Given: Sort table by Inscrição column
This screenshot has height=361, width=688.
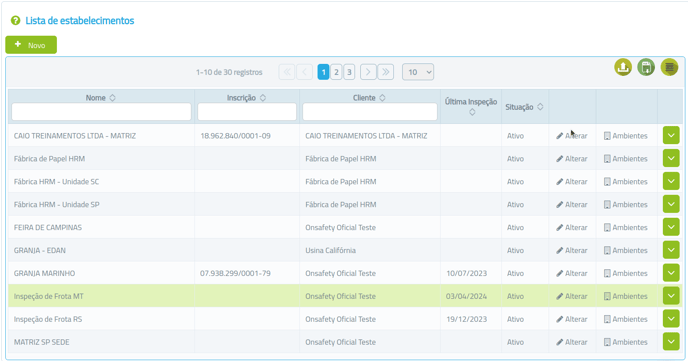Looking at the screenshot, I should point(263,98).
